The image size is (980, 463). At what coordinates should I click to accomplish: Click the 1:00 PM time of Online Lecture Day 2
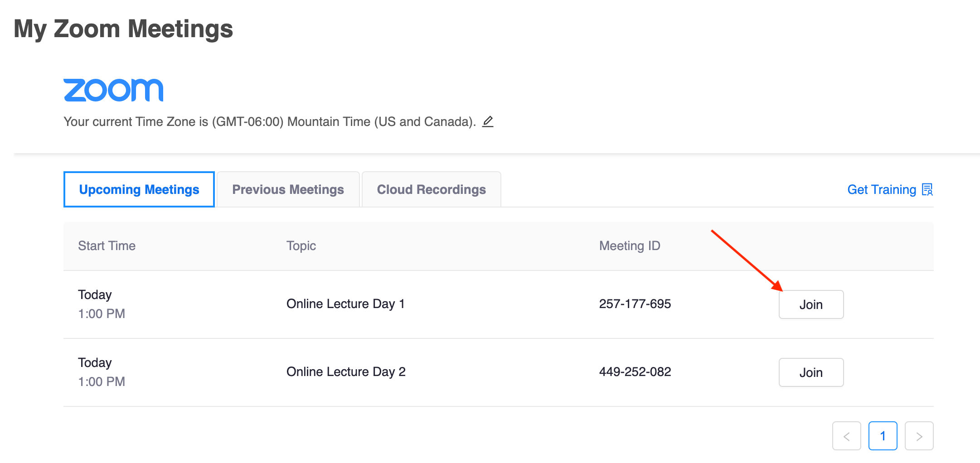102,382
